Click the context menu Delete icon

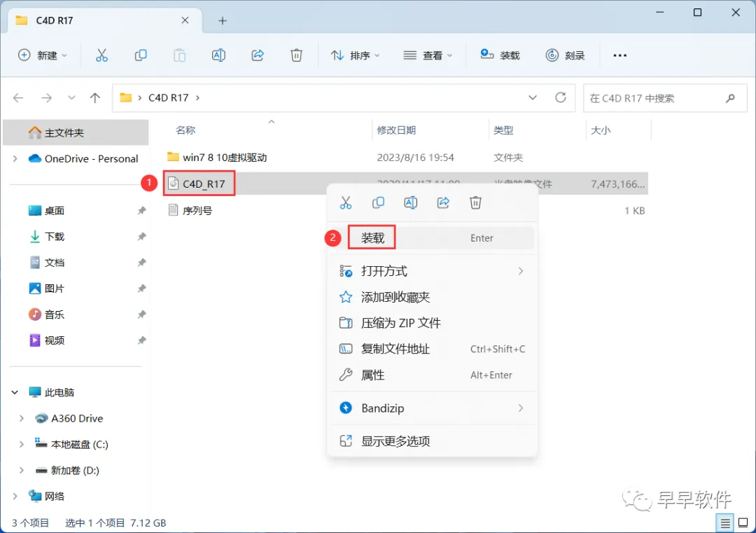475,202
